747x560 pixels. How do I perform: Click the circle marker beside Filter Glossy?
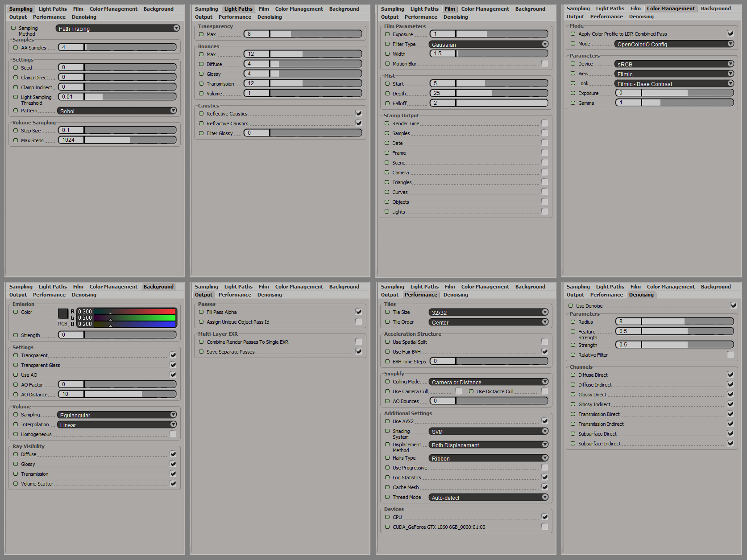[x=201, y=133]
